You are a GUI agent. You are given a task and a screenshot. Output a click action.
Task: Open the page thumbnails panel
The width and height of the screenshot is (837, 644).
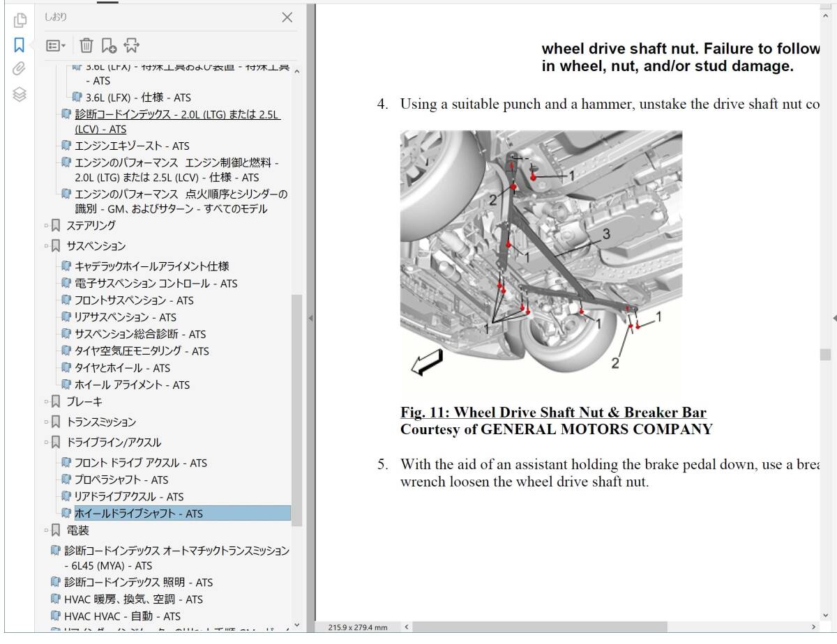pos(20,20)
